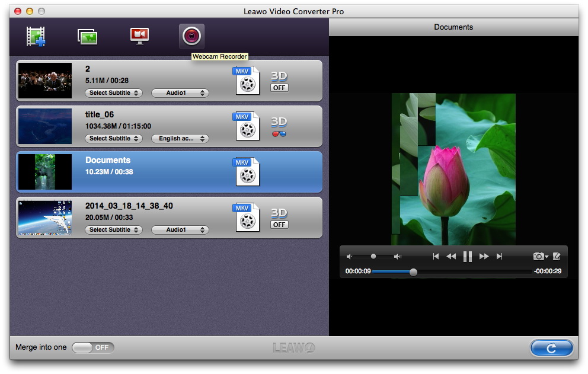Viewport: 588px width, 374px height.
Task: Click the 1034.38M / 01:15:00 info text
Action: 118,126
